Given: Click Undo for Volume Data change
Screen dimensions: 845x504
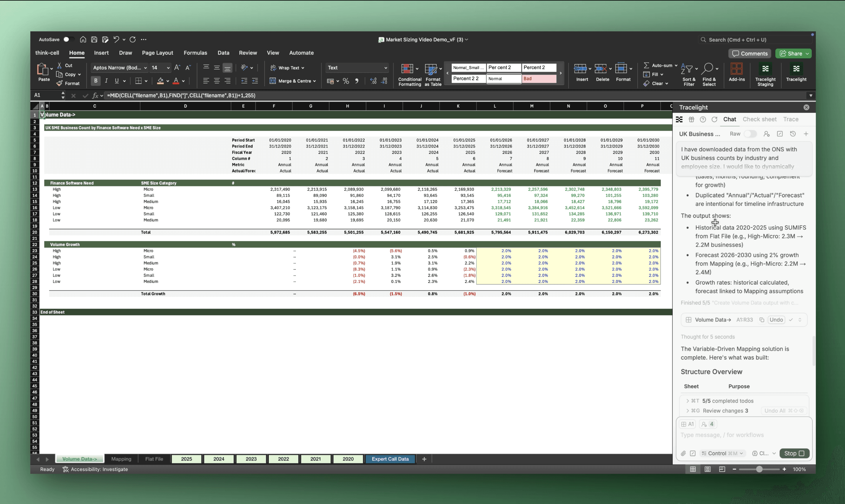Looking at the screenshot, I should [776, 320].
